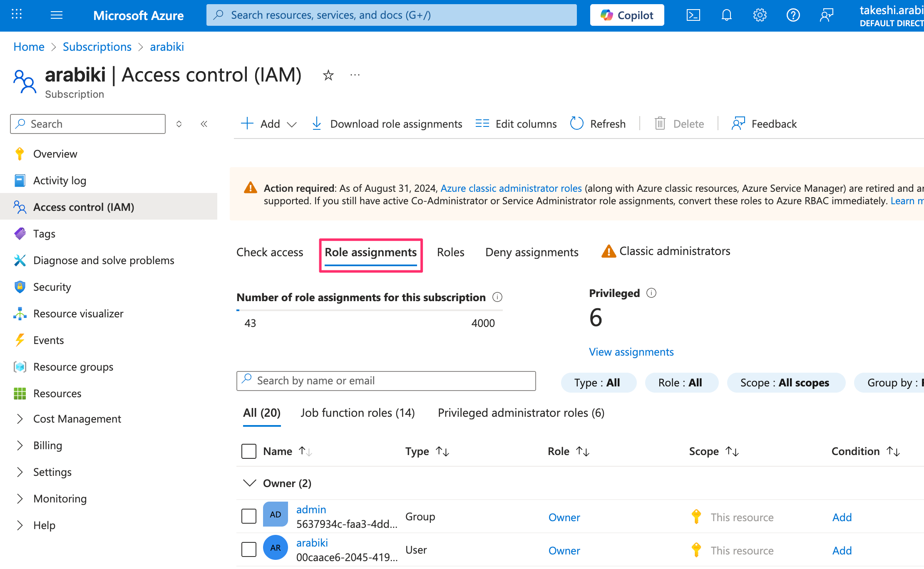Image resolution: width=924 pixels, height=569 pixels.
Task: Open Privileged administrator roles (6) tab
Action: (x=521, y=413)
